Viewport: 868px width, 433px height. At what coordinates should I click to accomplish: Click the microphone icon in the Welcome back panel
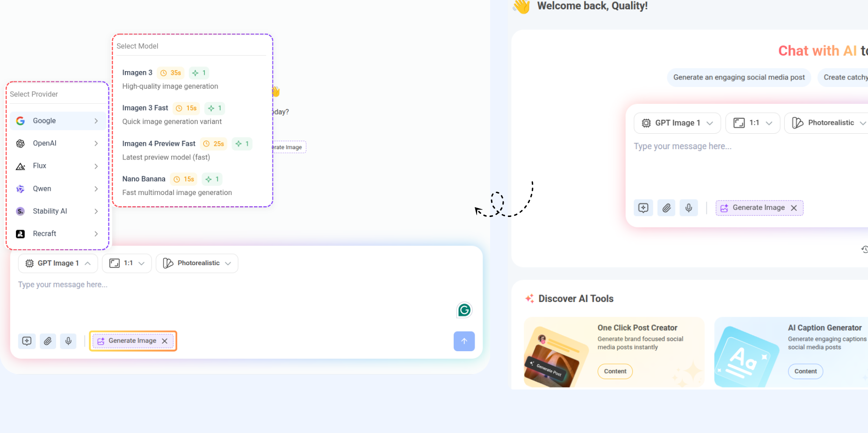point(689,208)
